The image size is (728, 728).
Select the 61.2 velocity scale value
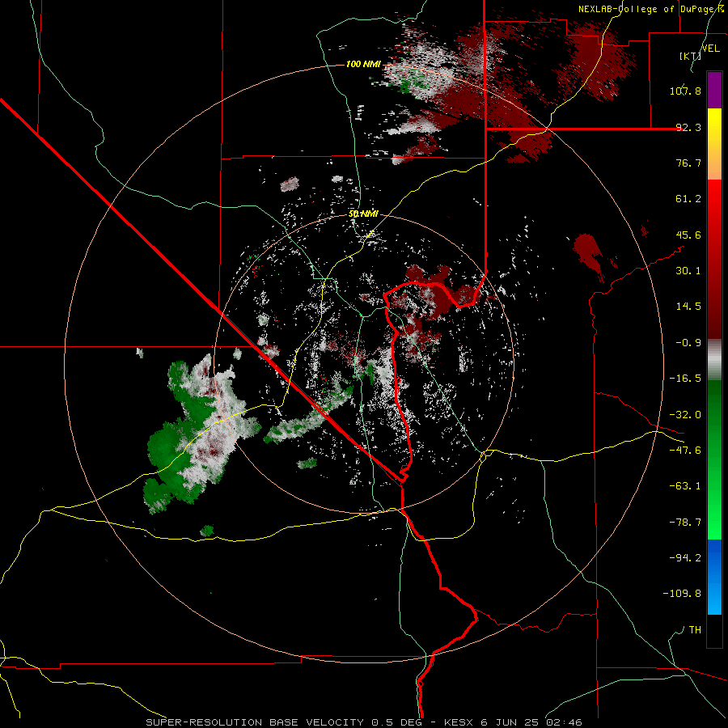688,199
